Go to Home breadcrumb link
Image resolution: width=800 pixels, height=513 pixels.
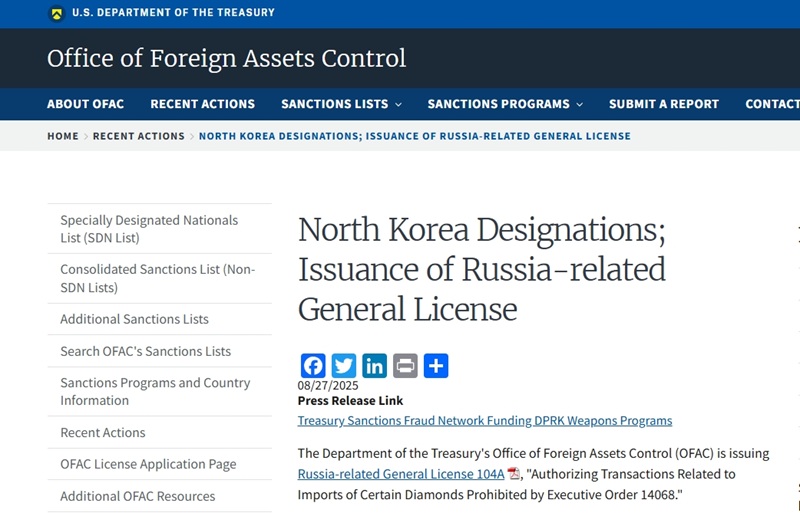(62, 136)
